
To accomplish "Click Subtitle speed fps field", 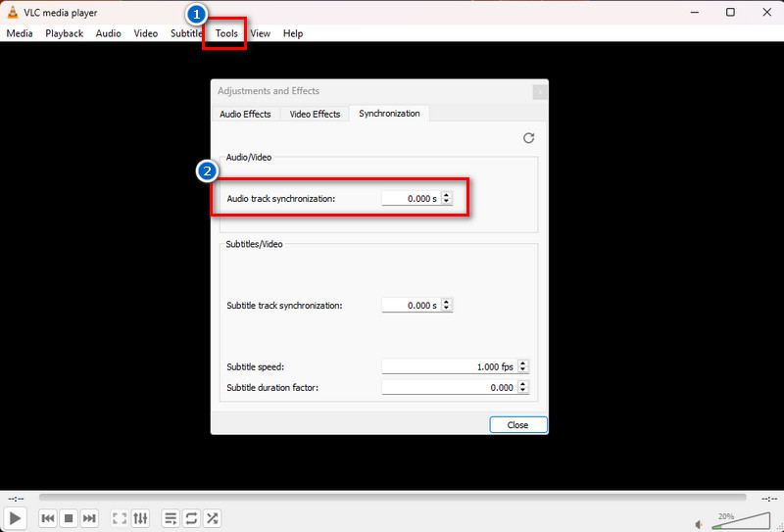I will click(449, 366).
